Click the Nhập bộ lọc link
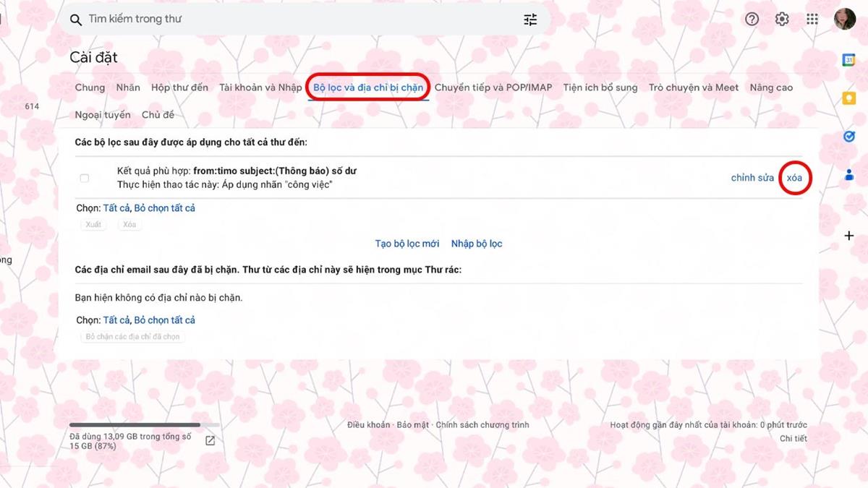The image size is (868, 488). [476, 244]
